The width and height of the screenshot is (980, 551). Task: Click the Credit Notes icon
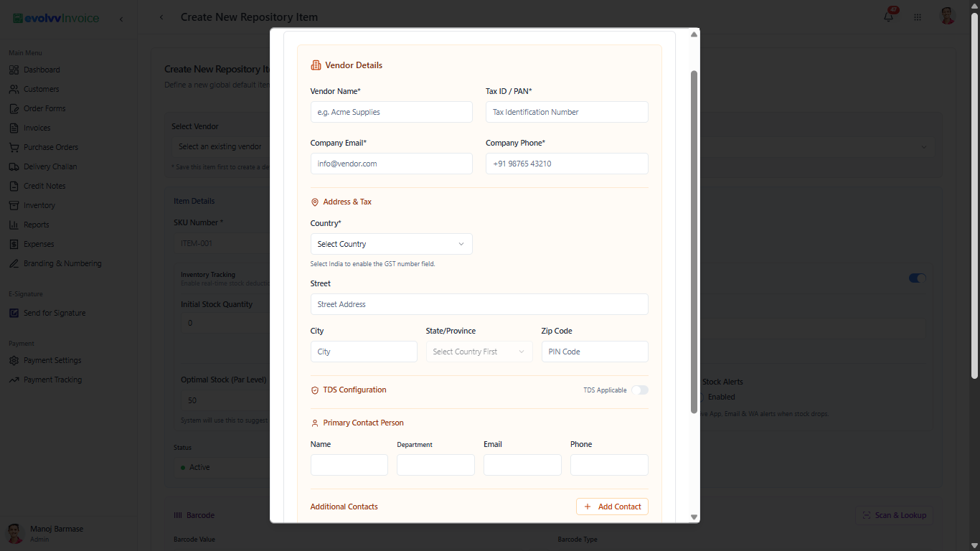coord(14,186)
